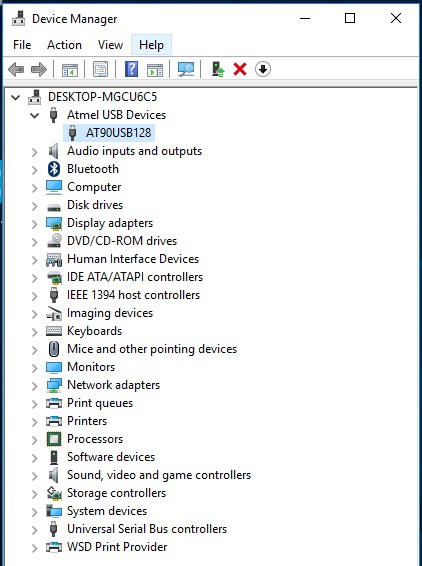The image size is (422, 566).
Task: Click the Imaging devices camera icon
Action: pos(54,313)
